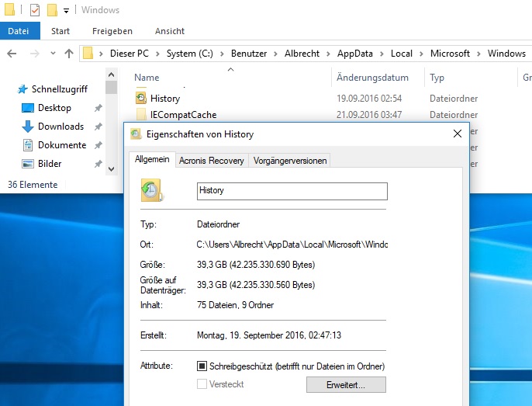Click pin icon next to Dokumente
This screenshot has width=532, height=406.
point(98,145)
